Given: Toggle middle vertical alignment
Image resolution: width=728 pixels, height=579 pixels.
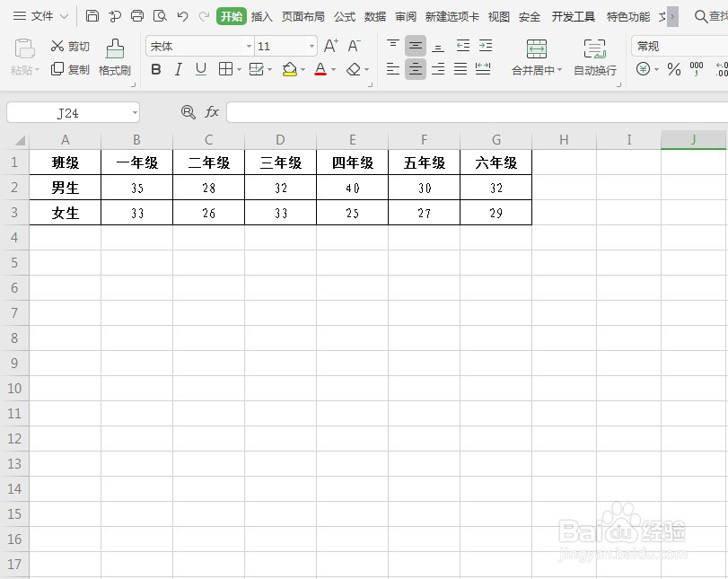Looking at the screenshot, I should tap(416, 46).
